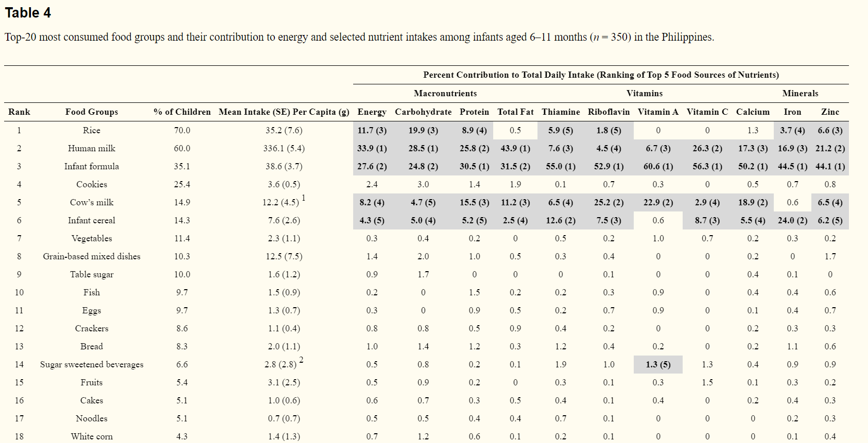Click Infant cereal iron value '24.0 (2)'
The image size is (868, 443).
[x=792, y=221]
